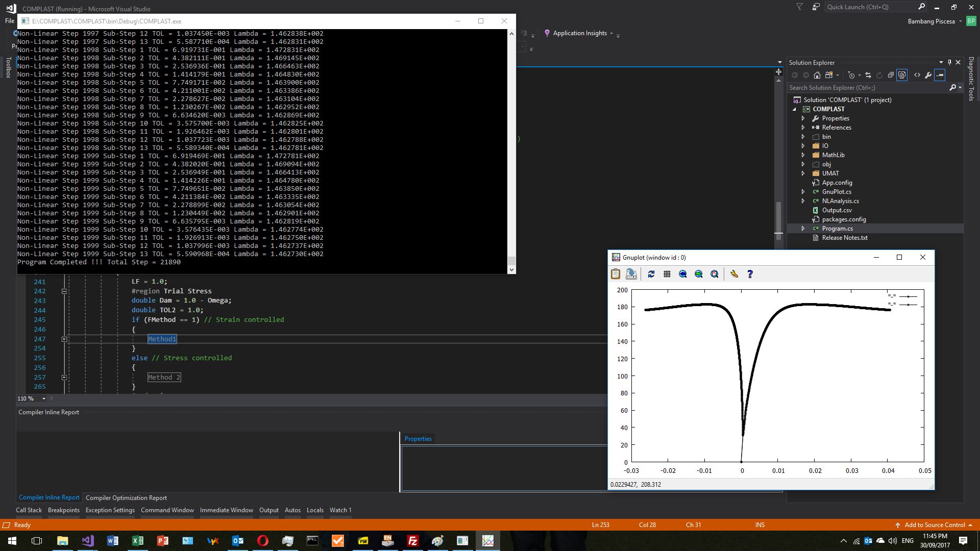980x551 pixels.
Task: Click Gnuplot copy to clipboard icon
Action: (x=616, y=274)
